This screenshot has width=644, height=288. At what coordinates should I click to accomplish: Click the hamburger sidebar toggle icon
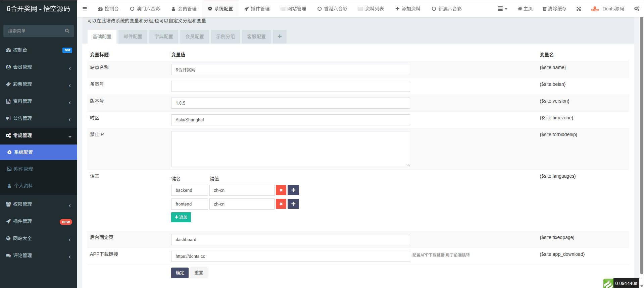[85, 9]
